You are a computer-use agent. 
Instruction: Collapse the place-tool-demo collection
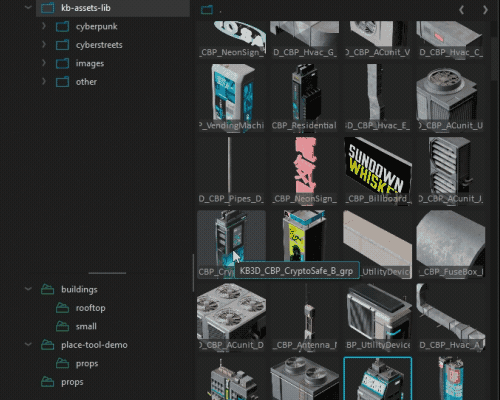tap(28, 344)
